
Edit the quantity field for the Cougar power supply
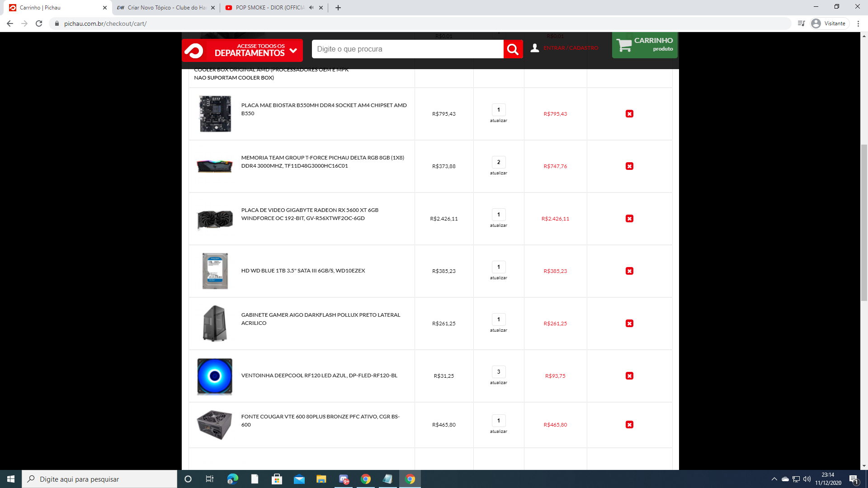499,421
